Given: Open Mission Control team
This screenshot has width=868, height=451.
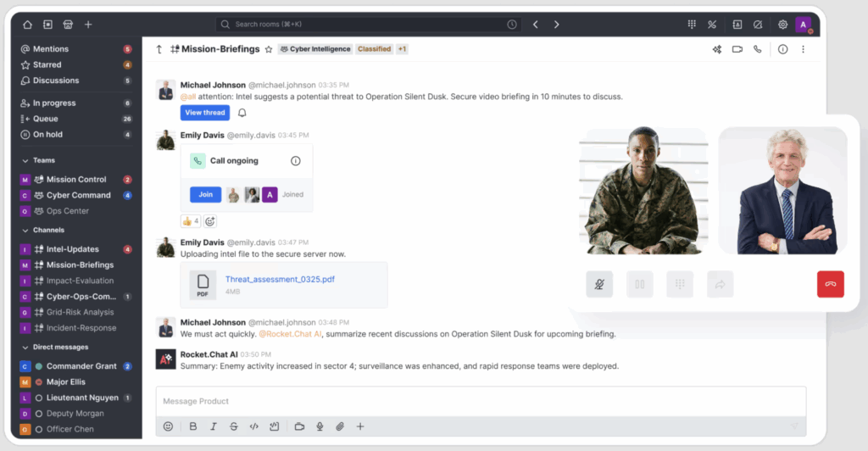Looking at the screenshot, I should (x=76, y=180).
